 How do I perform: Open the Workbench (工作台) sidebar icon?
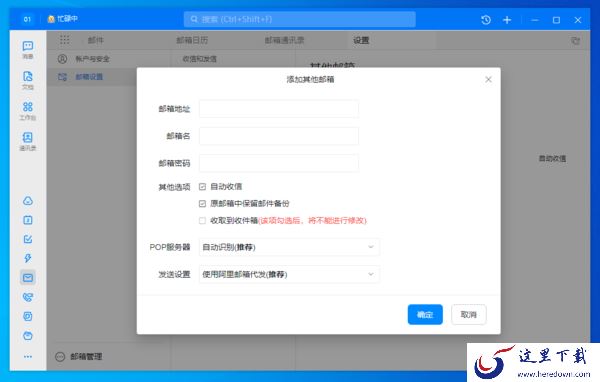click(x=28, y=111)
